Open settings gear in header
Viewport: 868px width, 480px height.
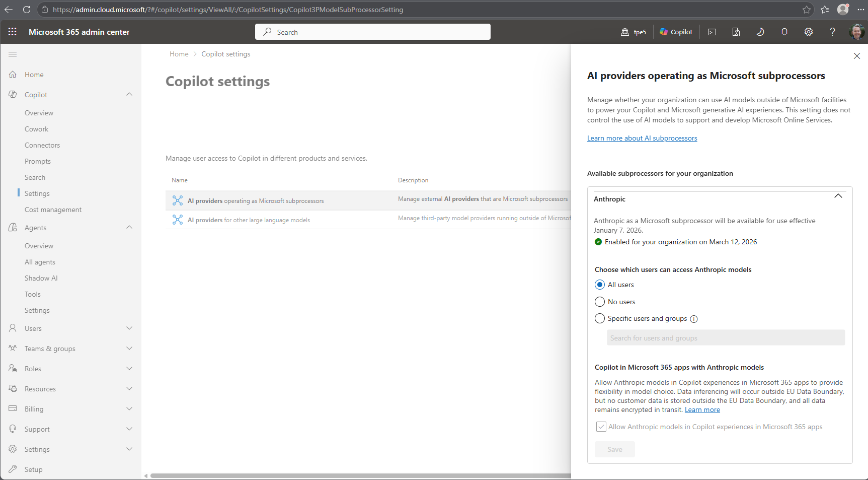tap(809, 32)
